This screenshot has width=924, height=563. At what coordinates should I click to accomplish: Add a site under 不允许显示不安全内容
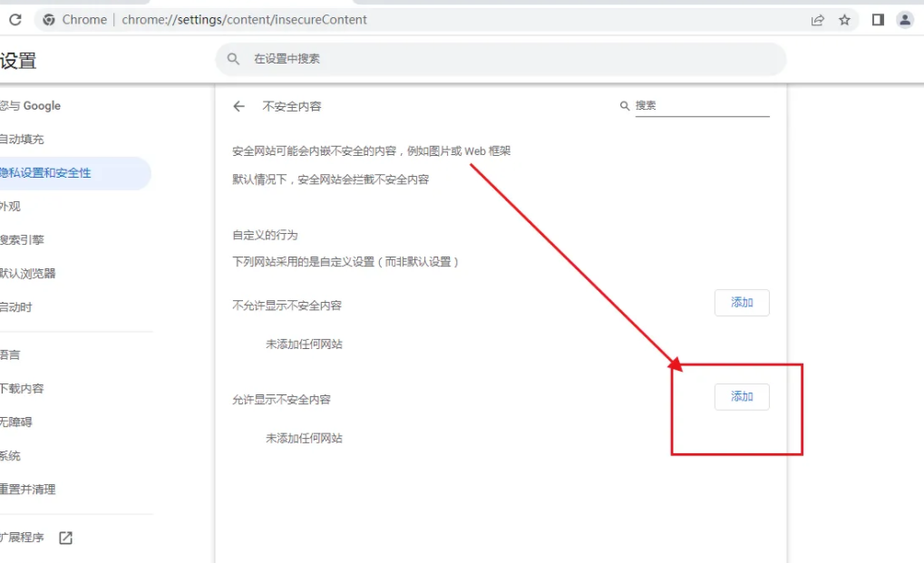[742, 303]
